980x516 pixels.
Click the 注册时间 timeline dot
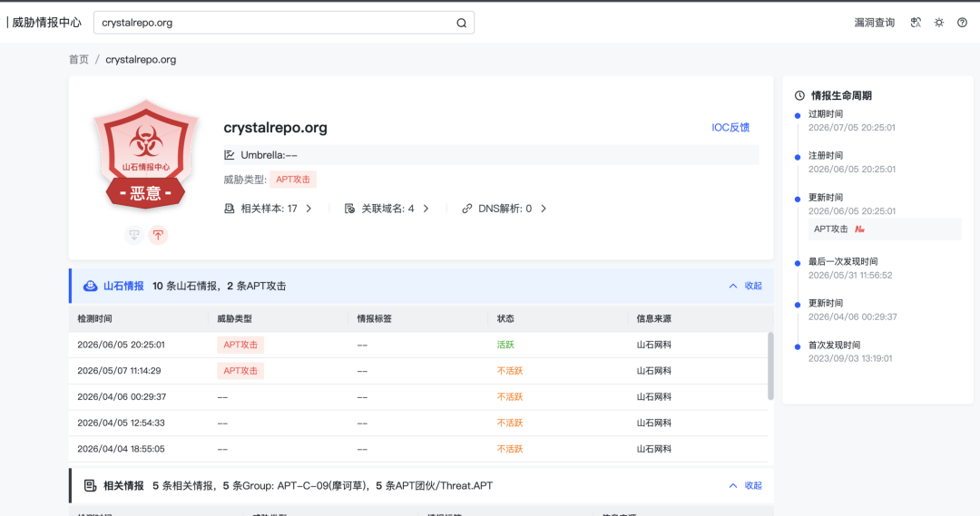coord(798,158)
